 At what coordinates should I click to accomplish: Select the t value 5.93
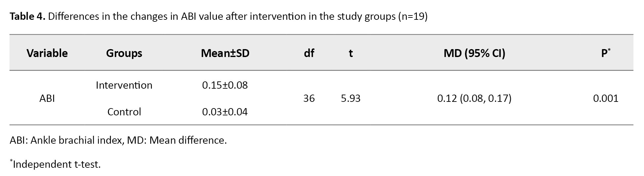tap(350, 98)
